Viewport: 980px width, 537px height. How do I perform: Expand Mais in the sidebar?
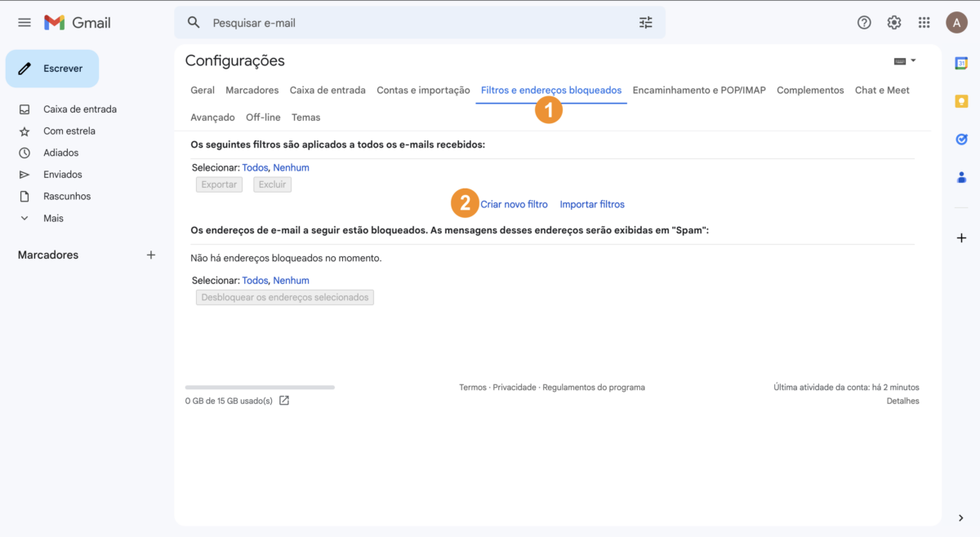(x=53, y=218)
